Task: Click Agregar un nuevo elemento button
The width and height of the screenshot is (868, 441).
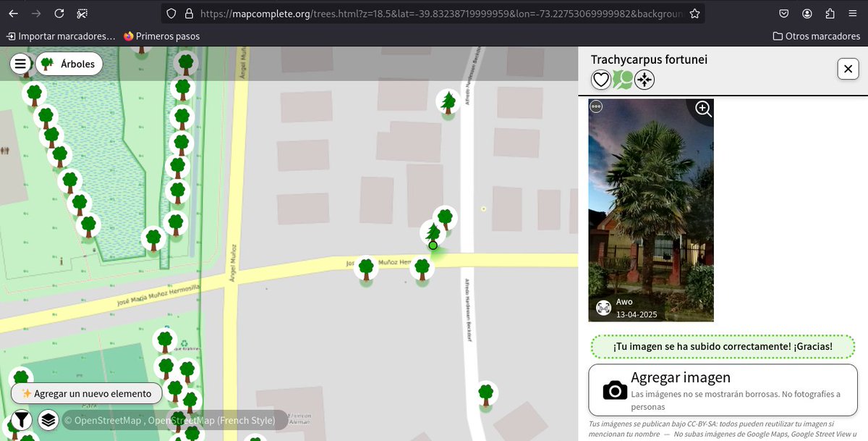Action: 87,393
